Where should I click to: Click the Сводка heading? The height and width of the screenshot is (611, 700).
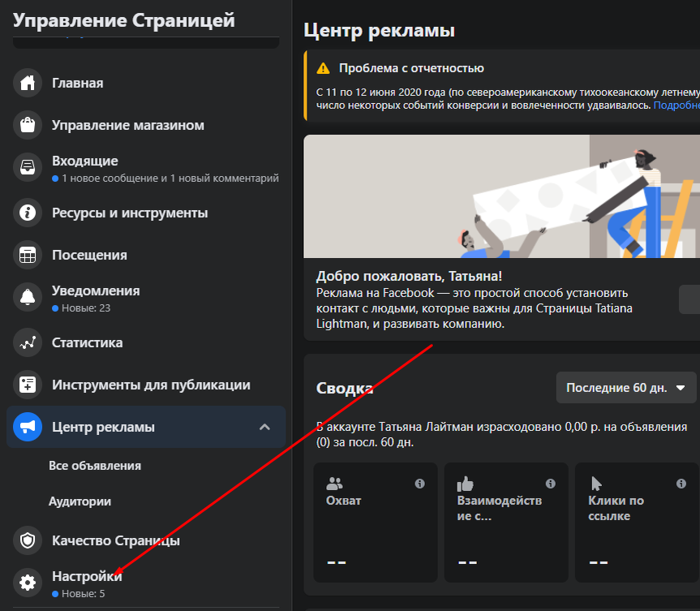point(345,388)
